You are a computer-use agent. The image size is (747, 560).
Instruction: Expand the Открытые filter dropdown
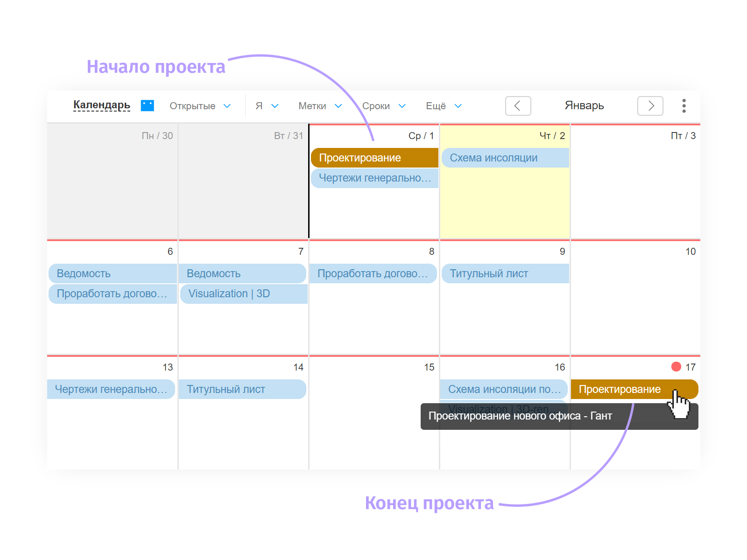pos(200,106)
